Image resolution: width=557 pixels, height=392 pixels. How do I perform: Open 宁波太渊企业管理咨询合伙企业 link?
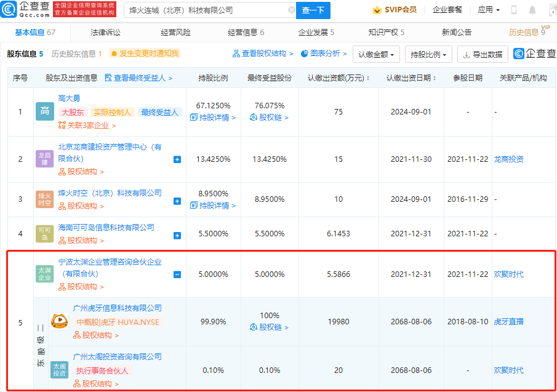(x=110, y=268)
